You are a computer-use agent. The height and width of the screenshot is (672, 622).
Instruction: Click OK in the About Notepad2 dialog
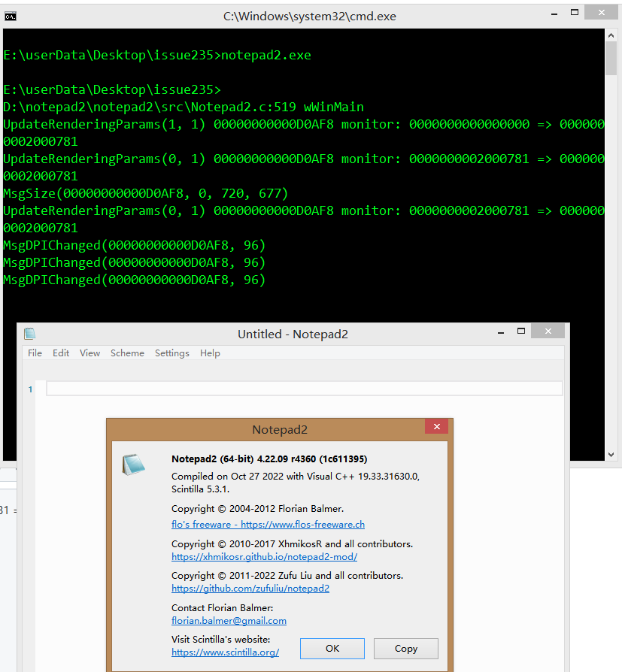point(332,649)
